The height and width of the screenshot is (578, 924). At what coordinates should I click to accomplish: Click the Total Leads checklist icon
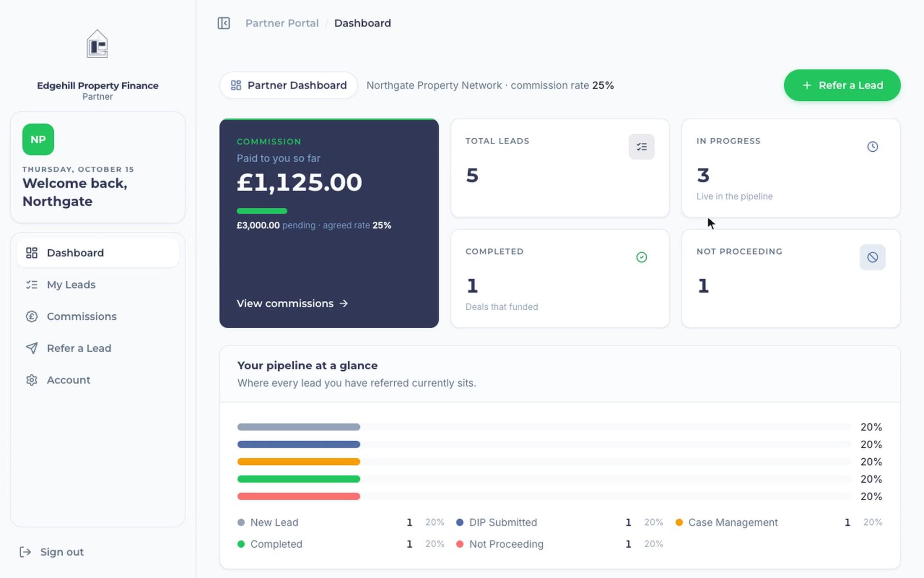pyautogui.click(x=642, y=147)
